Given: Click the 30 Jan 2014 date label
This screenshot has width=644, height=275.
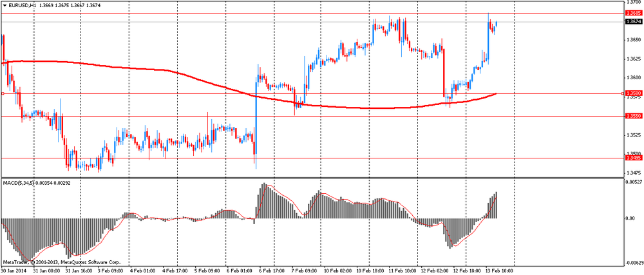Looking at the screenshot, I should [x=13, y=271].
